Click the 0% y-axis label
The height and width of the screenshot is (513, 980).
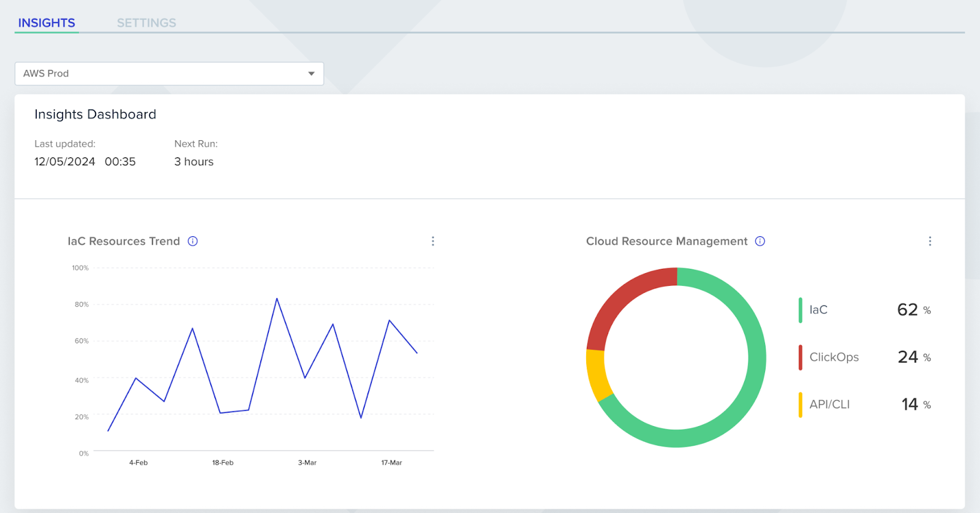[x=84, y=454]
